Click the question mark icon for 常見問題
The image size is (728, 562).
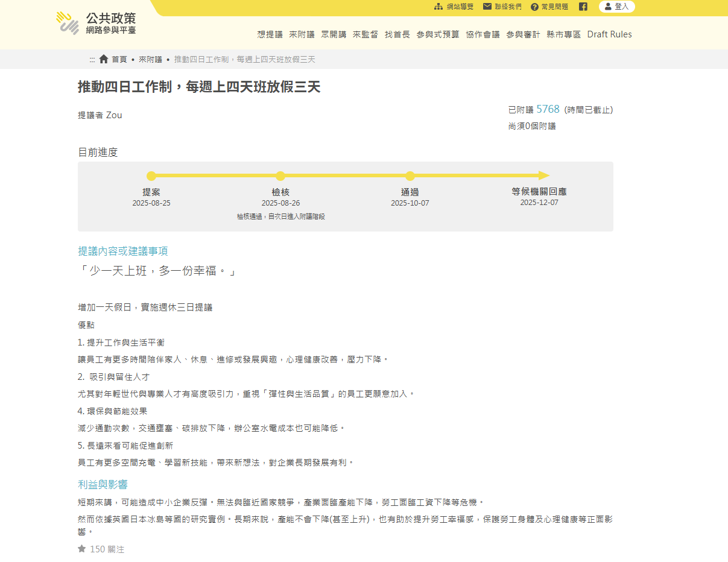coord(534,7)
